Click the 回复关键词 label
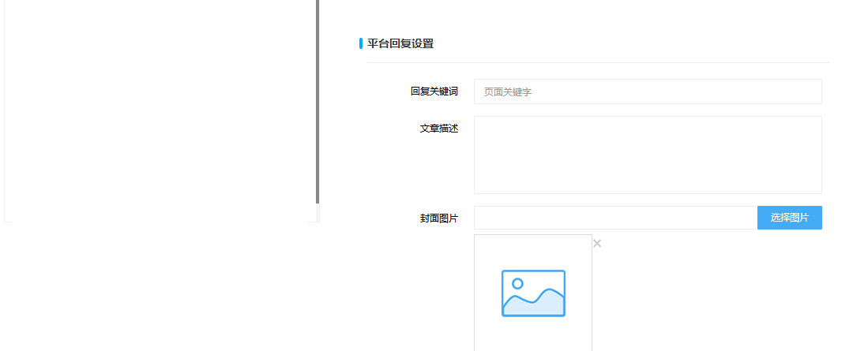 click(x=434, y=91)
